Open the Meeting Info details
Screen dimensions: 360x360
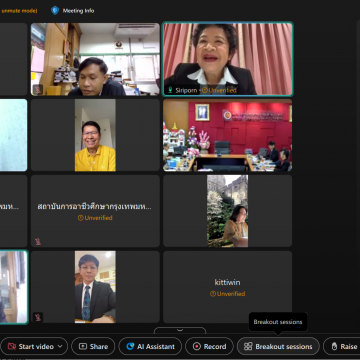[x=73, y=11]
